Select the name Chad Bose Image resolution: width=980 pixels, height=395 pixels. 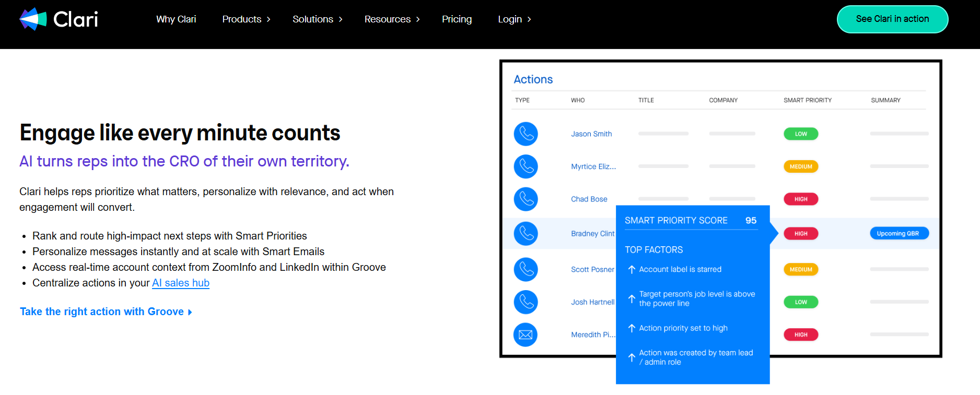pos(589,199)
